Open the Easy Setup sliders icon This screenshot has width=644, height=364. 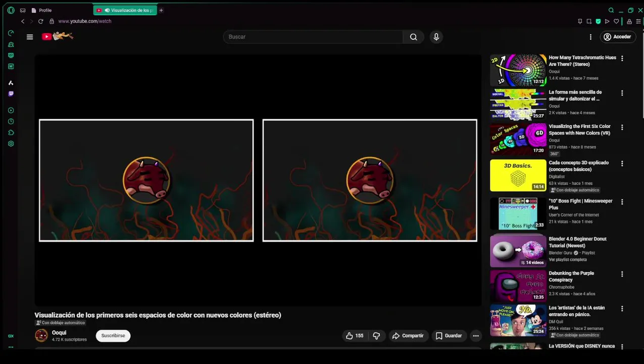[639, 21]
